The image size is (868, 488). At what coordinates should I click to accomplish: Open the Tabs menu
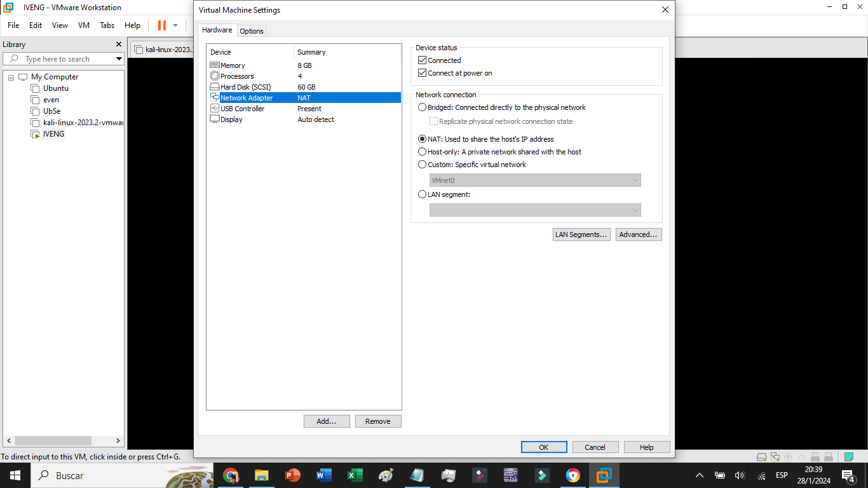[107, 25]
